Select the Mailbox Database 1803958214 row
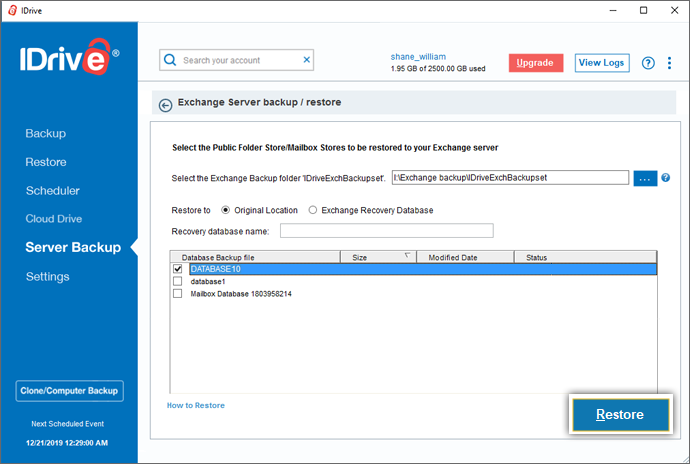This screenshot has width=690, height=464. coord(241,294)
